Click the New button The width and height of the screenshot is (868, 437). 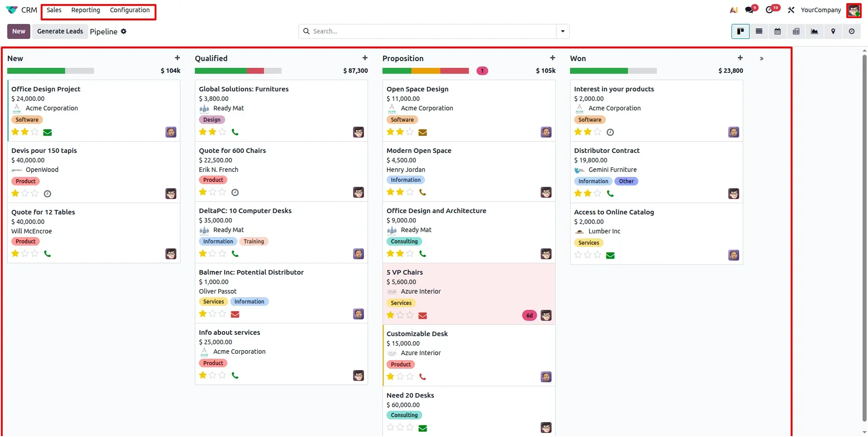point(19,31)
